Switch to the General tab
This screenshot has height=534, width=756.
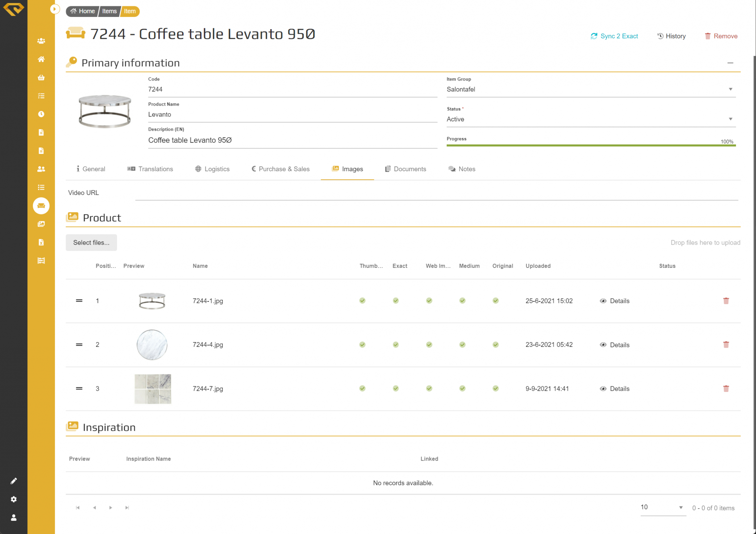pos(90,169)
